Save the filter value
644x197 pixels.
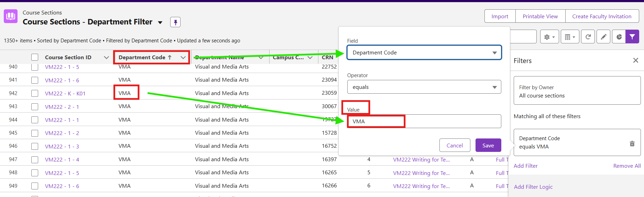point(488,145)
